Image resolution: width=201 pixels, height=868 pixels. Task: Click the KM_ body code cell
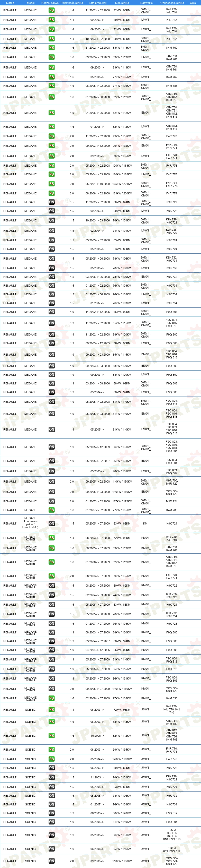(146, 523)
